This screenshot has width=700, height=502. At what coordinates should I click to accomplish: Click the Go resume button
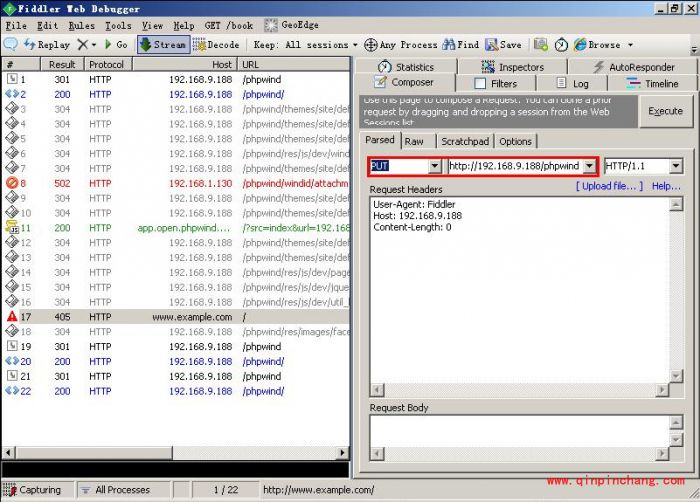115,45
